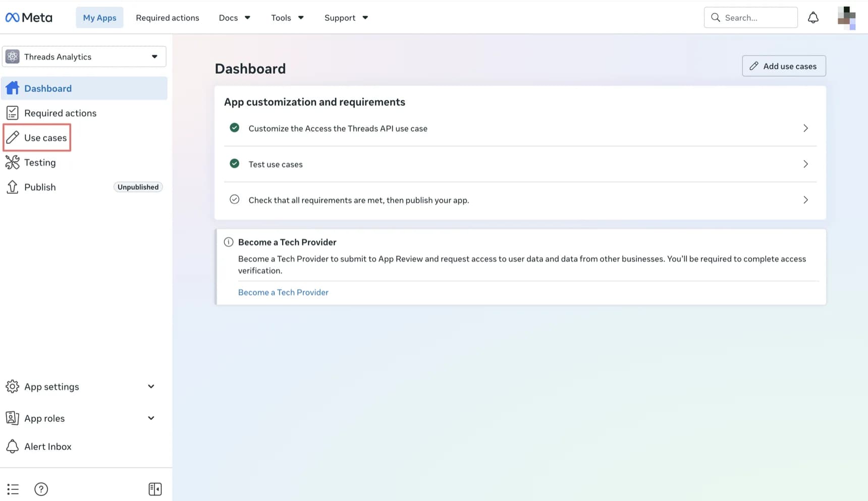
Task: Click the Meta logo
Action: (29, 18)
